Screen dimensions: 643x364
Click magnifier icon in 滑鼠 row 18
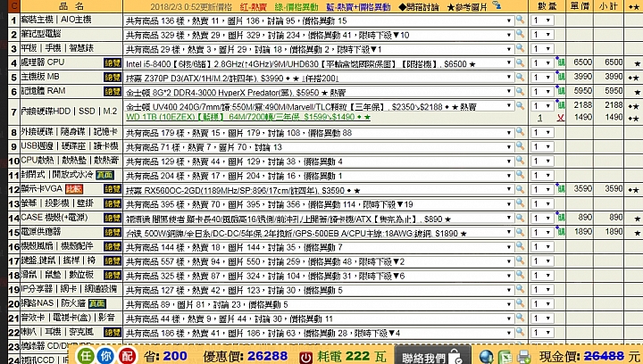(520, 274)
